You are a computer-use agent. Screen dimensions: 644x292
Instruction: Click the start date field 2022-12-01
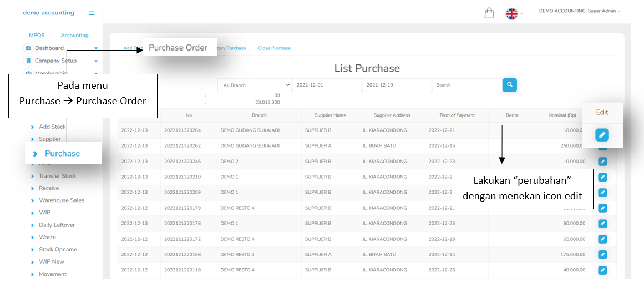coord(326,85)
